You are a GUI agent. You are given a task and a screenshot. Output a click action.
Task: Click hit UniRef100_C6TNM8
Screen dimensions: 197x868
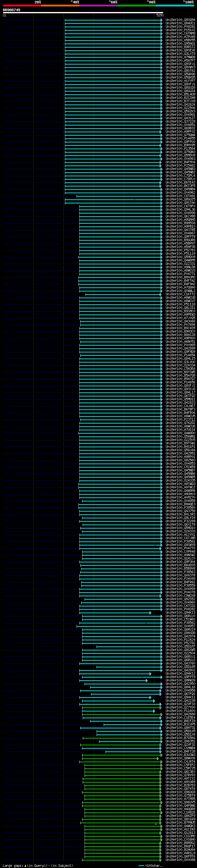pyautogui.click(x=180, y=33)
